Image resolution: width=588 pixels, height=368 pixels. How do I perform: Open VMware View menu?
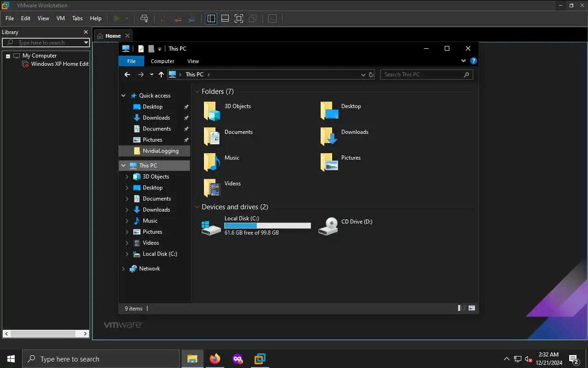(x=43, y=18)
